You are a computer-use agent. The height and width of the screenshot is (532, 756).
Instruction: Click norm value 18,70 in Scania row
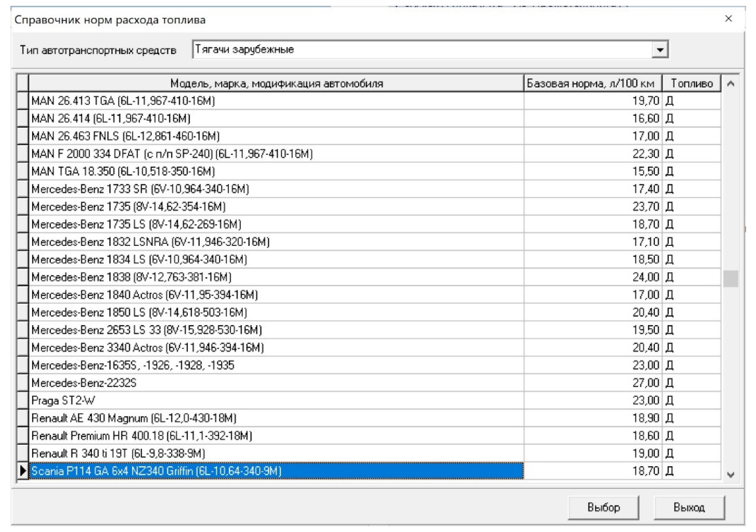coord(593,471)
